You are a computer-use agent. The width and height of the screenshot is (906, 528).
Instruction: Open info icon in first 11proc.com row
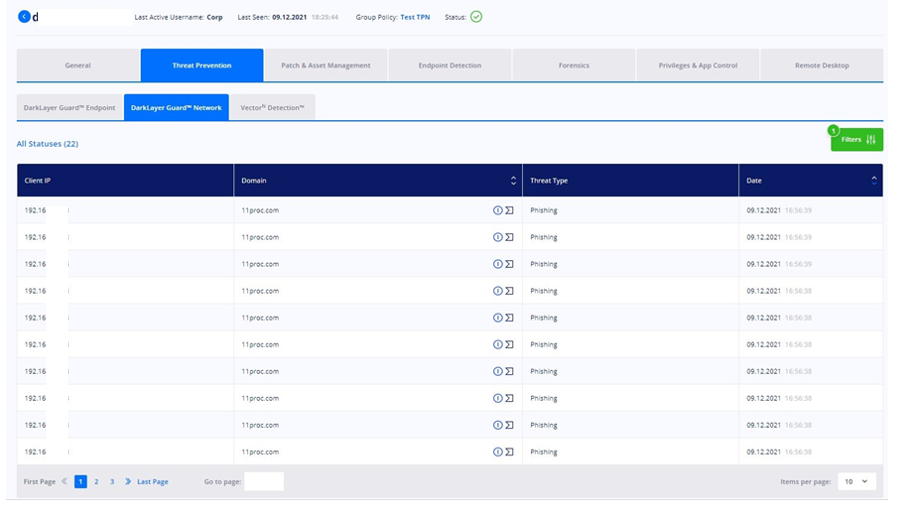point(497,210)
